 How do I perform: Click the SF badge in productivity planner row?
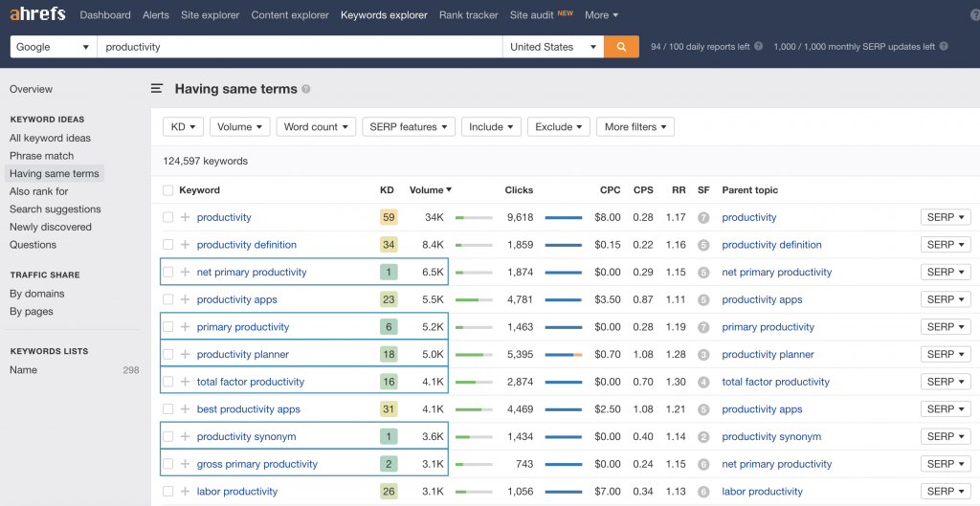click(x=703, y=355)
